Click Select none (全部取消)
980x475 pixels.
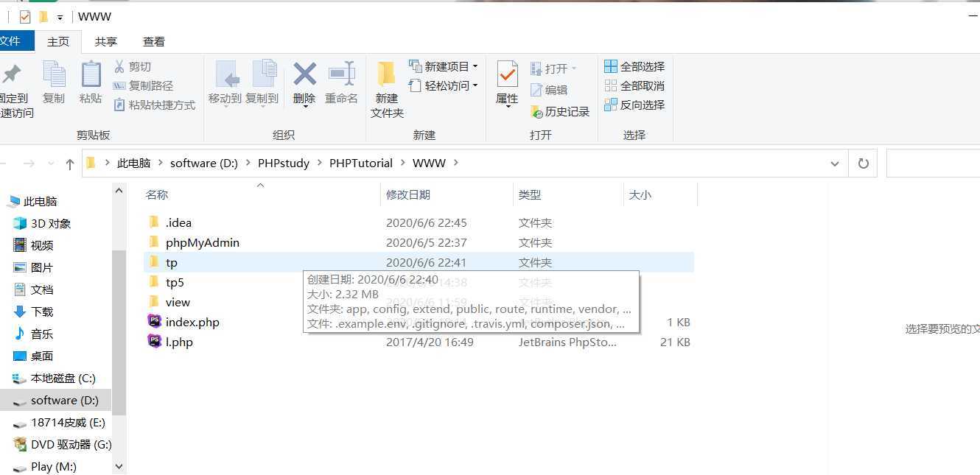point(634,85)
